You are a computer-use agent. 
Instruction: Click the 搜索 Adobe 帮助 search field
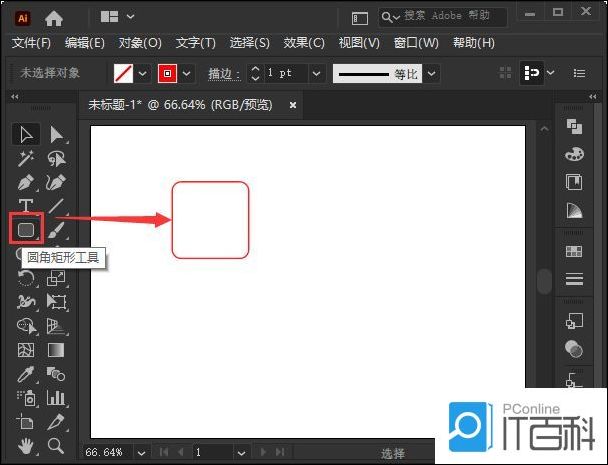[443, 17]
